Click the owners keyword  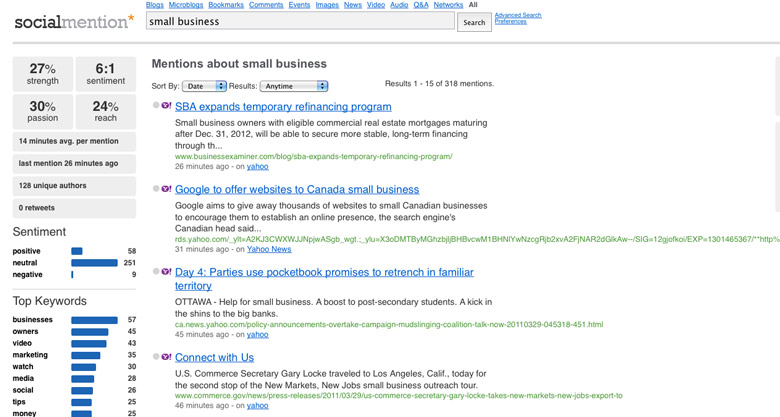point(25,331)
